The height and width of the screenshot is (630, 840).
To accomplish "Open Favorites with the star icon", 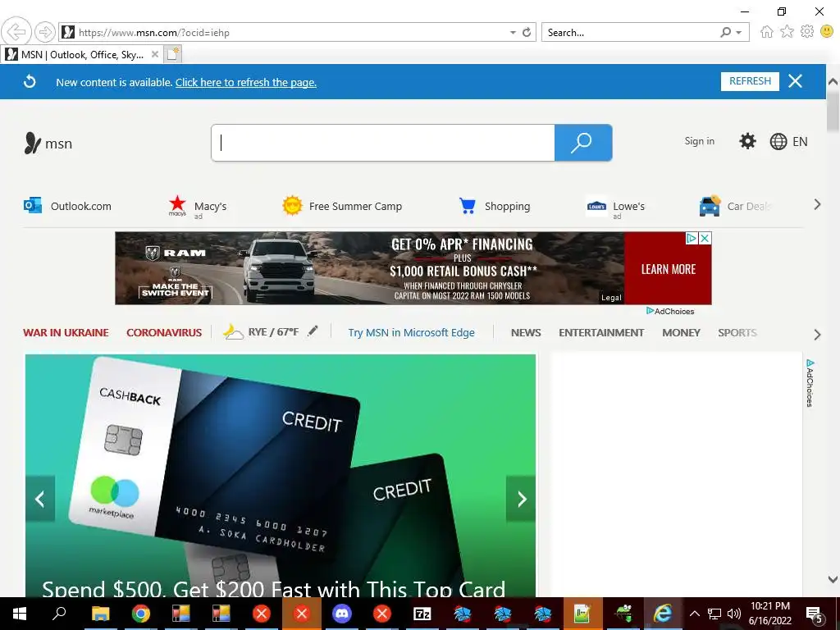I will coord(787,32).
